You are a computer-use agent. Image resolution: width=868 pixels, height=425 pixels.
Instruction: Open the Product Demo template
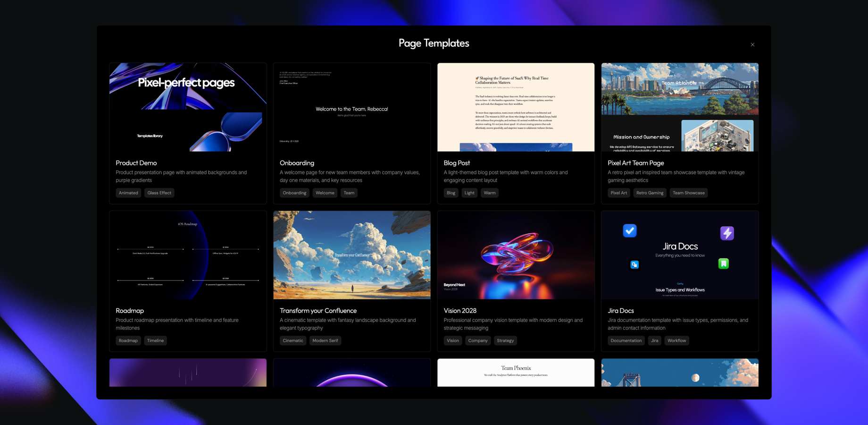coord(188,109)
